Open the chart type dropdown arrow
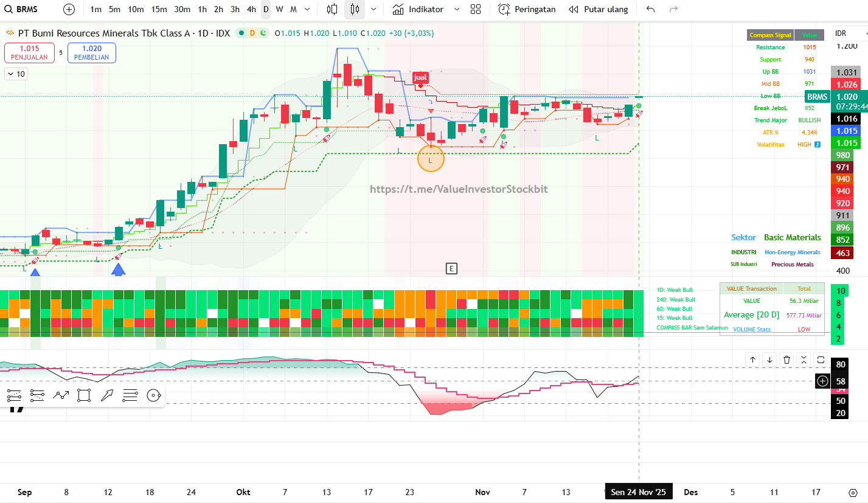Viewport: 868px width, 503px height. 373,9
